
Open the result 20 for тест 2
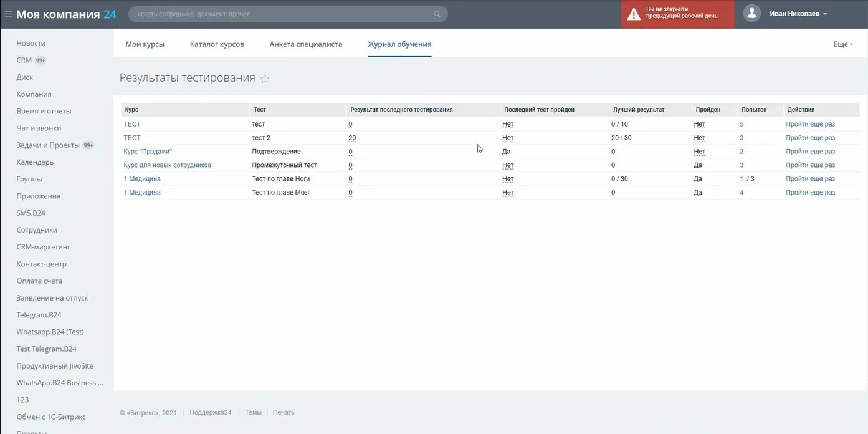pos(353,138)
